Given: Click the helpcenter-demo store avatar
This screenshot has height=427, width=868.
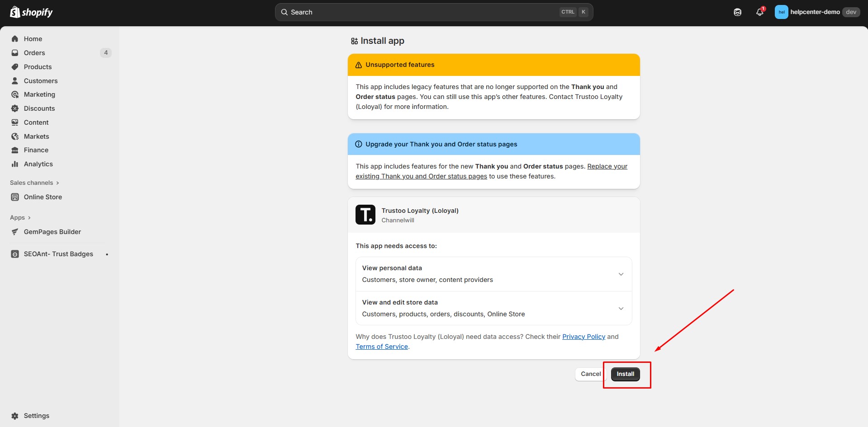Looking at the screenshot, I should click(781, 12).
